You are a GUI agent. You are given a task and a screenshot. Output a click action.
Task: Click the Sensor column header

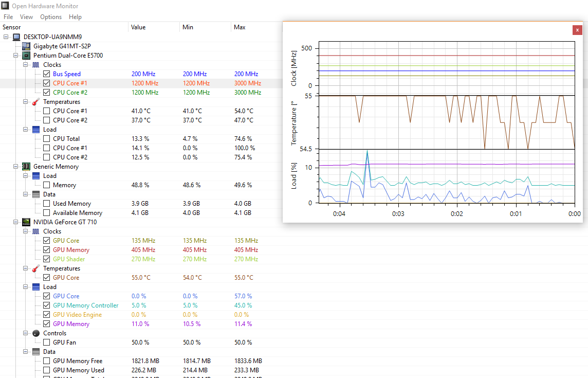pyautogui.click(x=64, y=27)
